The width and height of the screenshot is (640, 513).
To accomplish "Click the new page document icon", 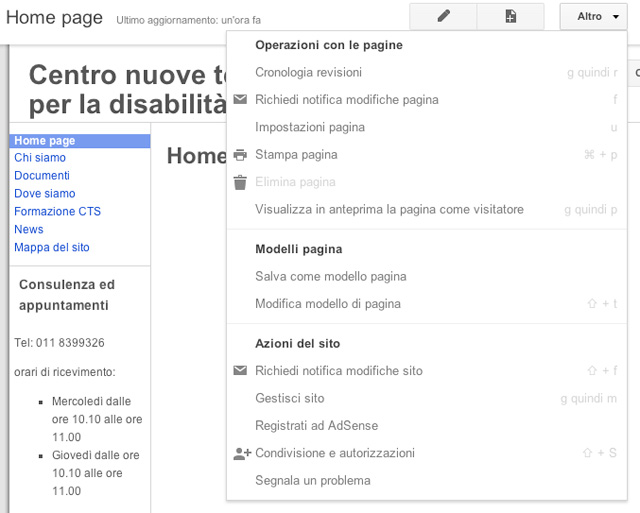I will [x=510, y=17].
